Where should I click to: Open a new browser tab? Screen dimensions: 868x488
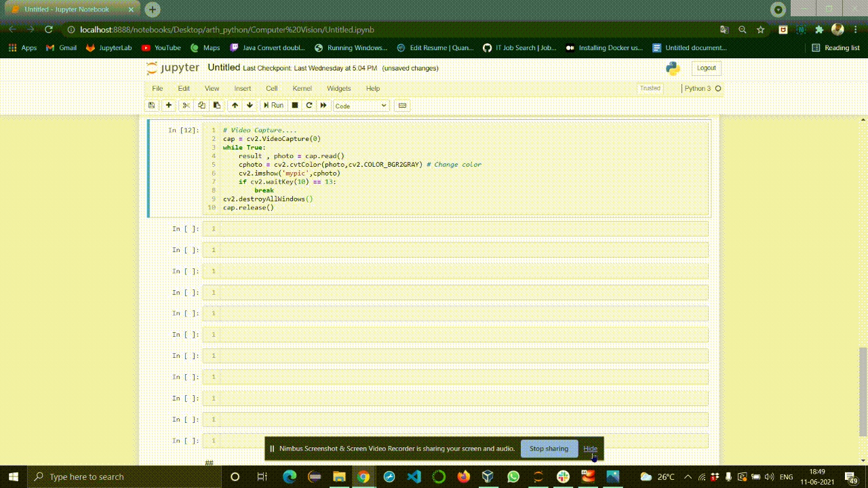click(x=153, y=9)
